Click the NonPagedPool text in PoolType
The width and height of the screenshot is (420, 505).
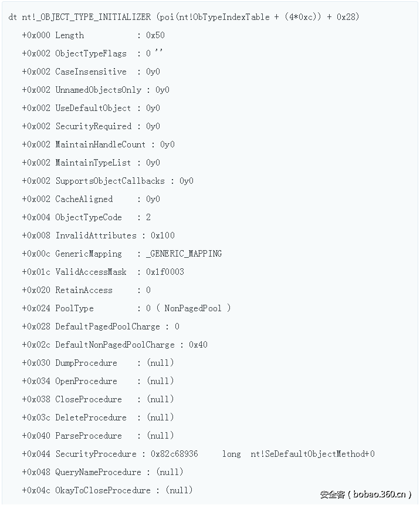click(193, 308)
